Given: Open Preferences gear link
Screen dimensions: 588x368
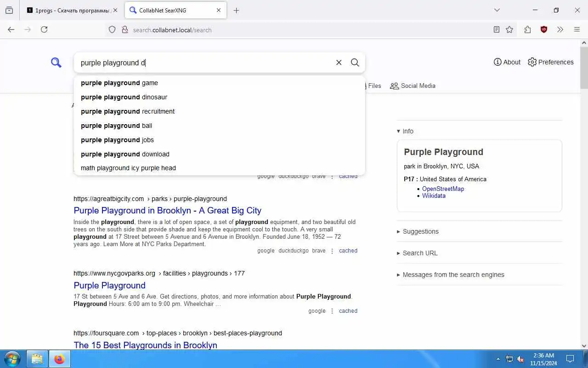Looking at the screenshot, I should pyautogui.click(x=551, y=62).
